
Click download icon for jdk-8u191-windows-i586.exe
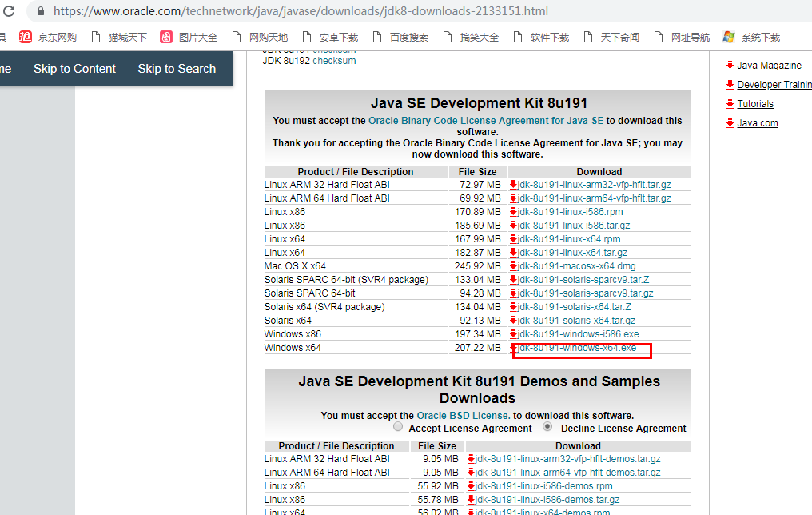[x=513, y=334]
